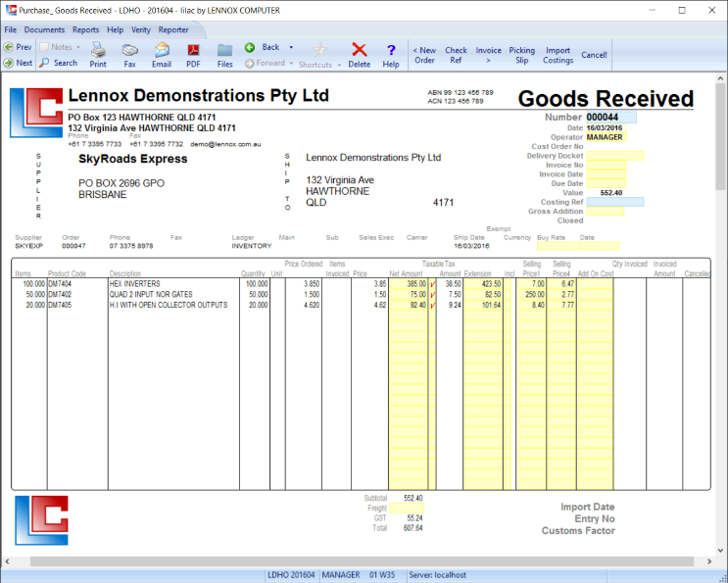Delete the record with red X
728x583 pixels.
click(x=360, y=55)
